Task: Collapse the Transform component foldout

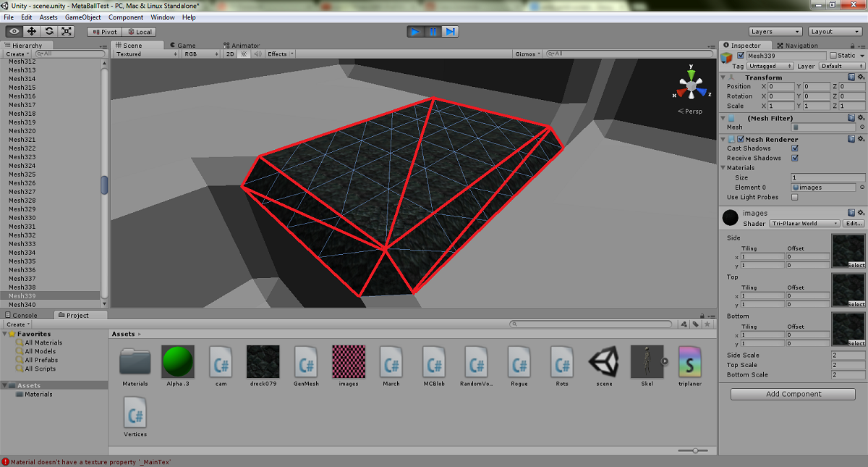Action: click(724, 77)
